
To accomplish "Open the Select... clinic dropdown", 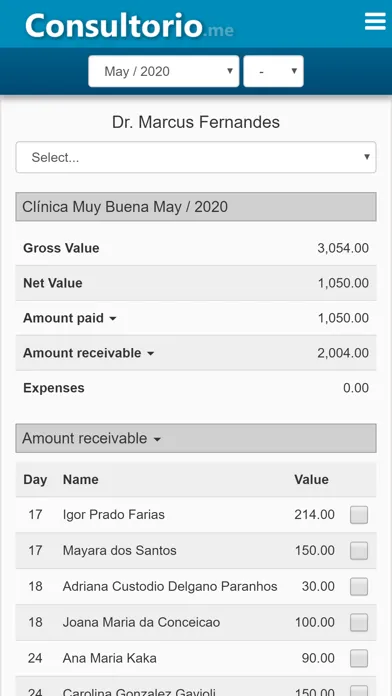I will (196, 157).
